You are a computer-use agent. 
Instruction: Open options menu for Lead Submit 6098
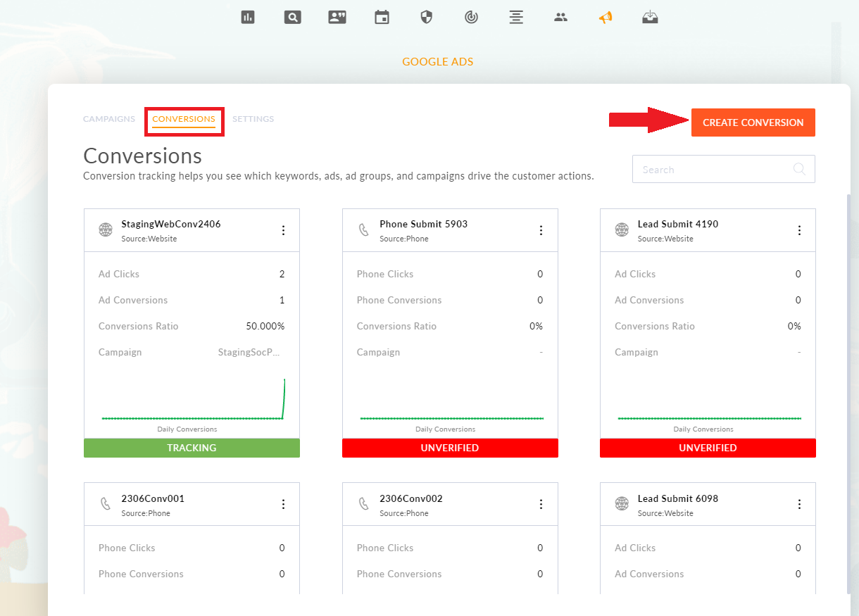pos(799,504)
